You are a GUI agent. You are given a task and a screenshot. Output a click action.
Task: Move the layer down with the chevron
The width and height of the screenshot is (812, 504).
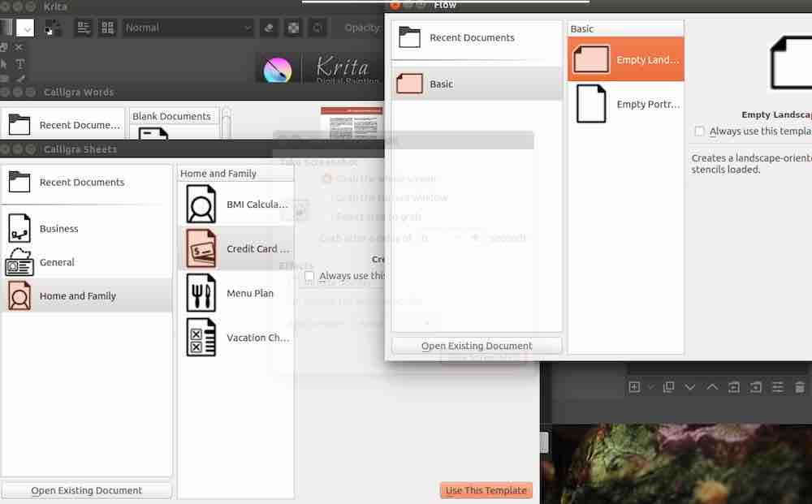689,387
